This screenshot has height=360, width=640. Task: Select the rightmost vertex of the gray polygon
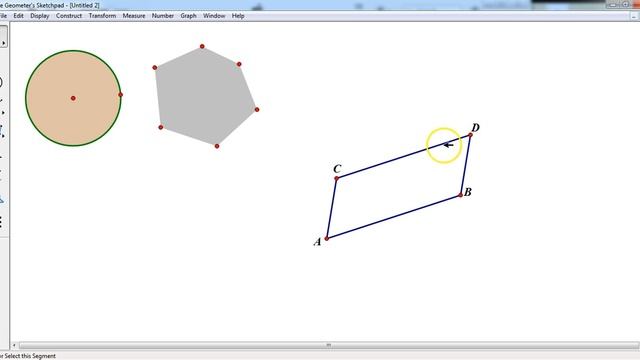257,109
